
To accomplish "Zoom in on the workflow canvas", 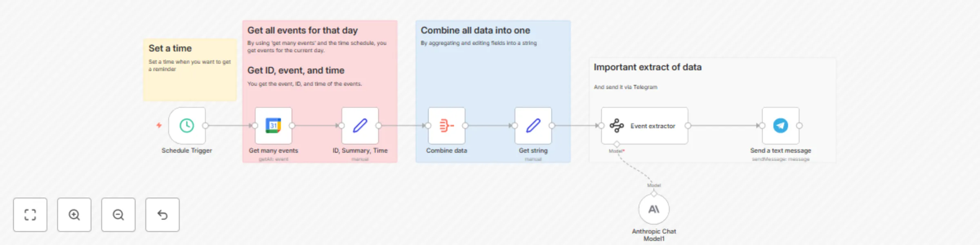I will 74,215.
